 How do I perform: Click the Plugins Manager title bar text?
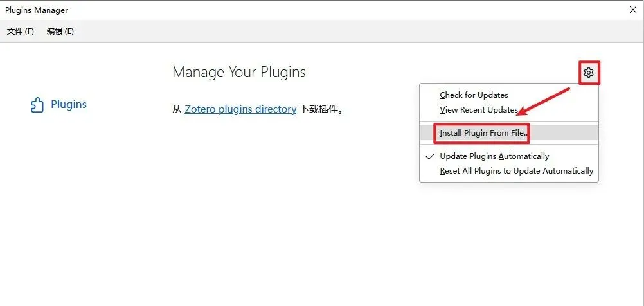coord(37,10)
